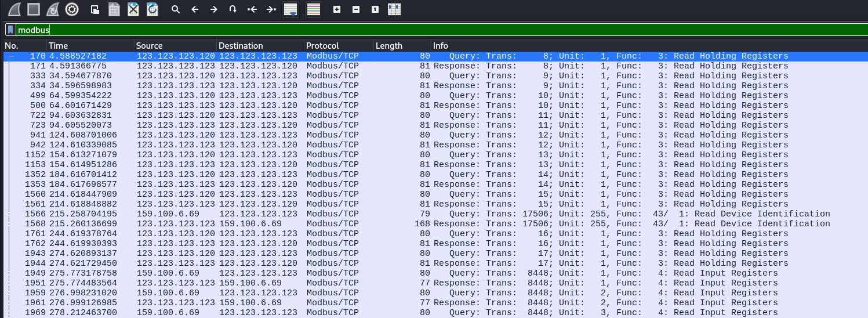Image resolution: width=868 pixels, height=318 pixels.
Task: Open display filter bookmarks
Action: 10,30
